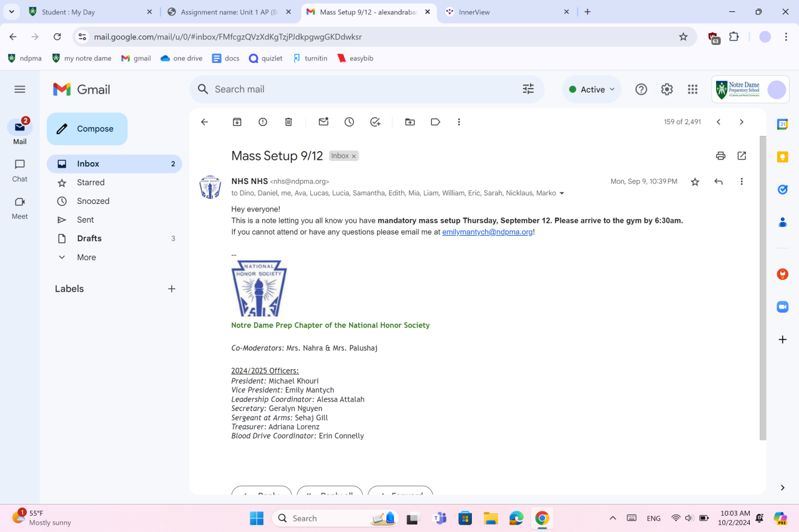This screenshot has height=532, width=799.
Task: Get more side panel add-ons
Action: coord(782,339)
